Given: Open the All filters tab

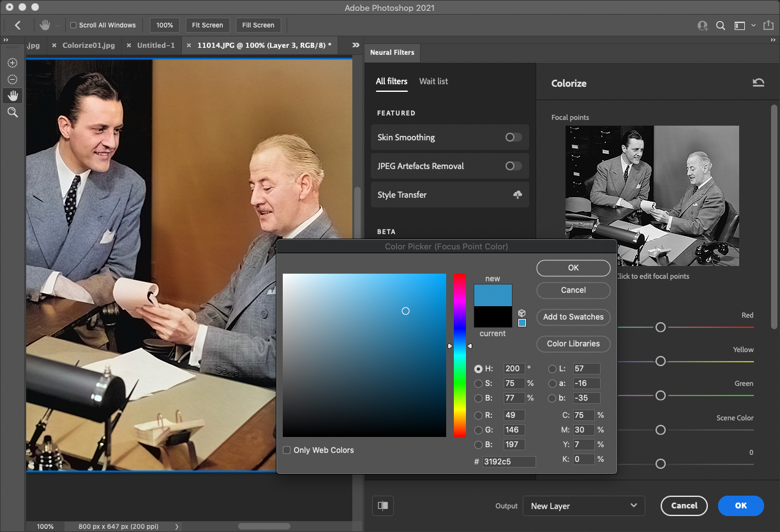Looking at the screenshot, I should click(x=391, y=81).
